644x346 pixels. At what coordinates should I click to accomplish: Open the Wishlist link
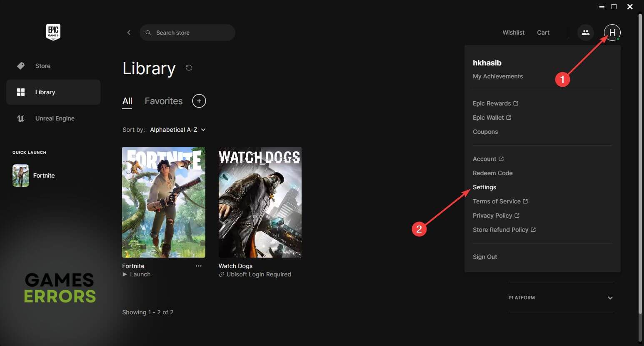[513, 33]
